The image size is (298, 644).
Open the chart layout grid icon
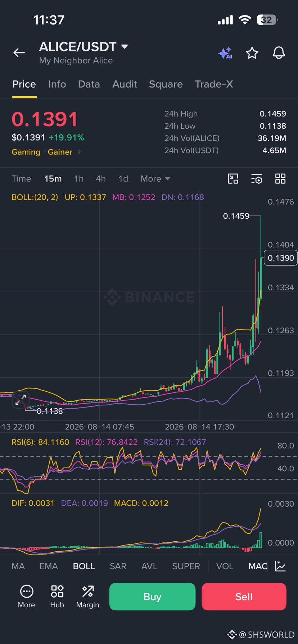tap(280, 179)
